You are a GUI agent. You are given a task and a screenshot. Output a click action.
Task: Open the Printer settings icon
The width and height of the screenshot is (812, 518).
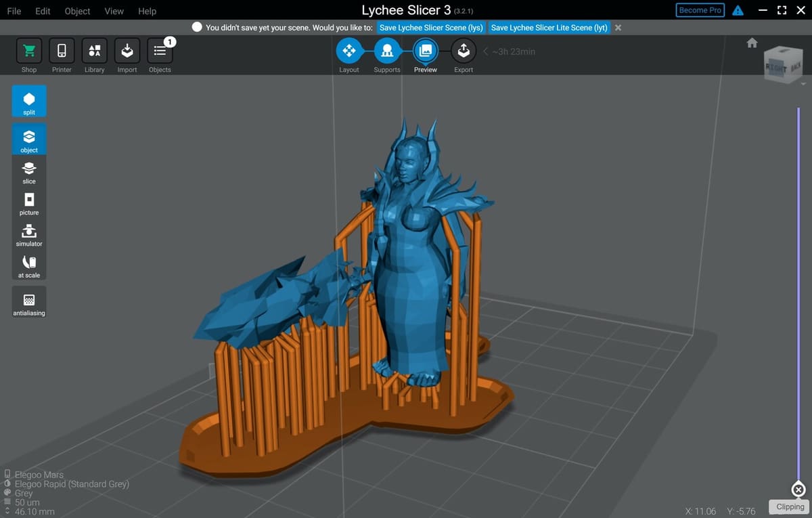(x=62, y=51)
